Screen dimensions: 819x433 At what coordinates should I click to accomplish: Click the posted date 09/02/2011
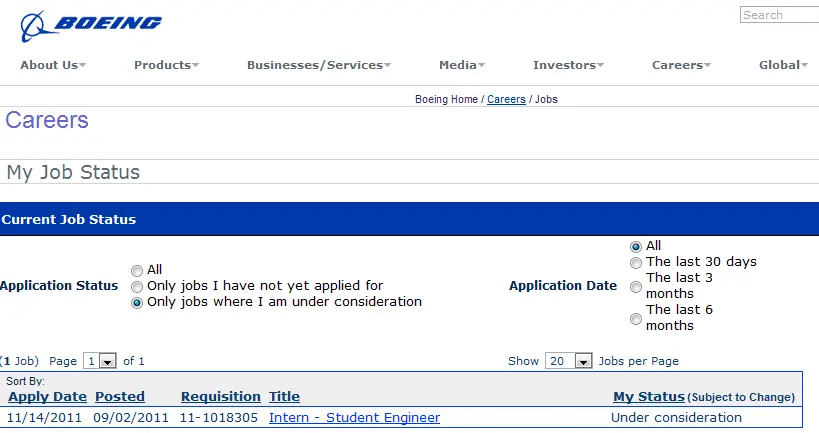[x=131, y=418]
